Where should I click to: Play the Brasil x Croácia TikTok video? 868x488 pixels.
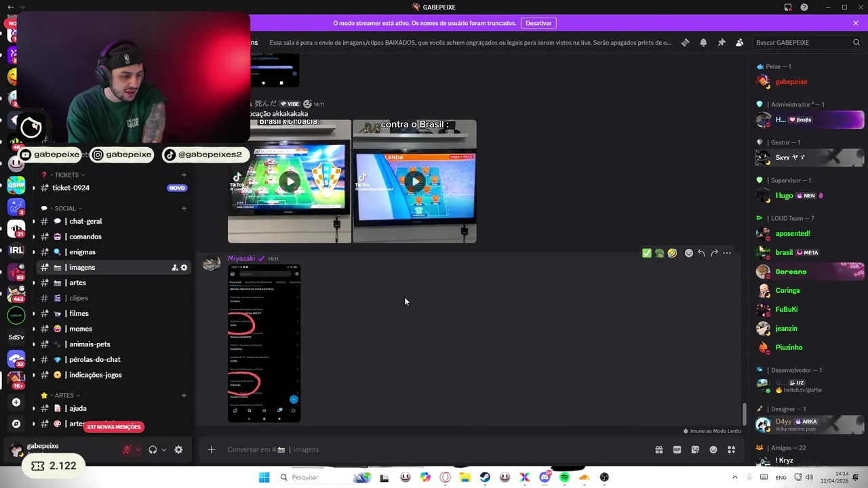coord(290,182)
